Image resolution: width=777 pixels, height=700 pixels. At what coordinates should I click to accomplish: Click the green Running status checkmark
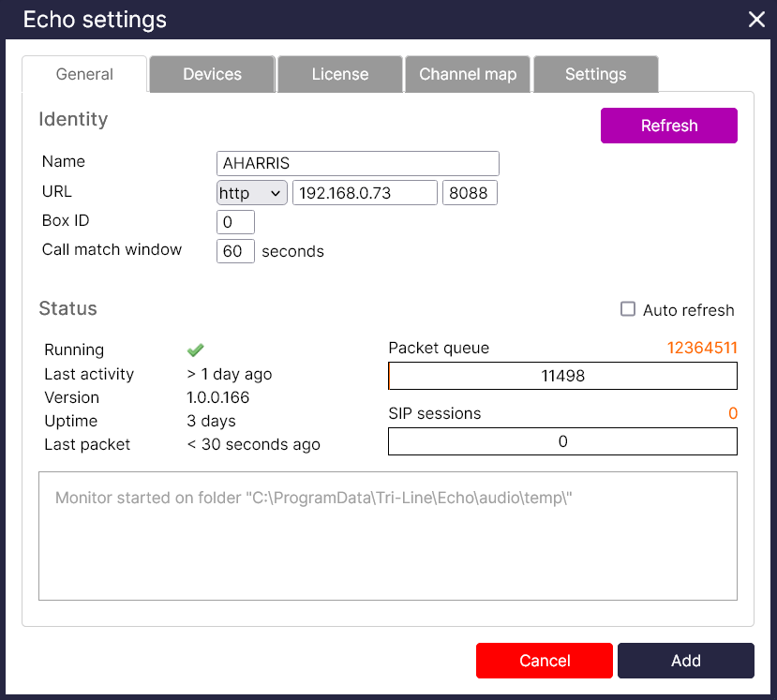[x=196, y=350]
